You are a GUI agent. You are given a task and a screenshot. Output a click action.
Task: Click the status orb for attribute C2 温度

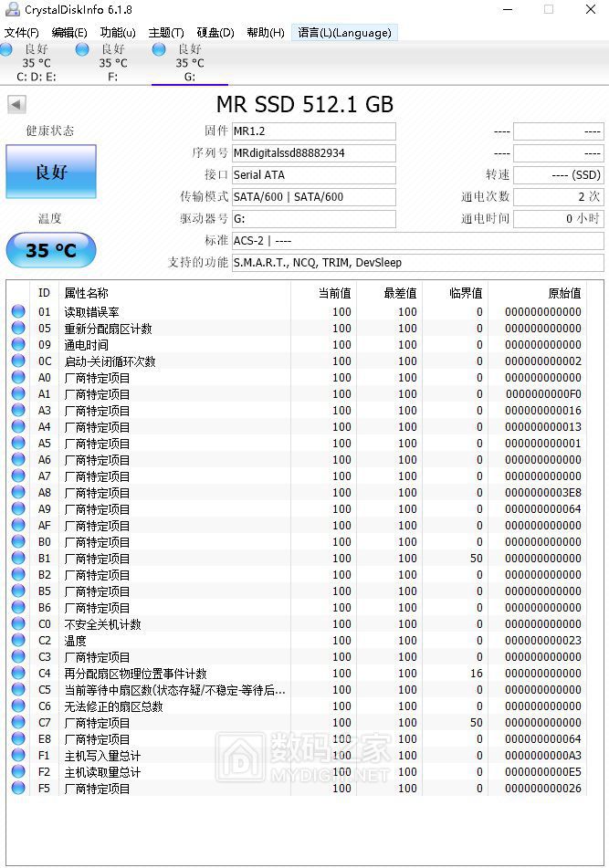pos(18,641)
